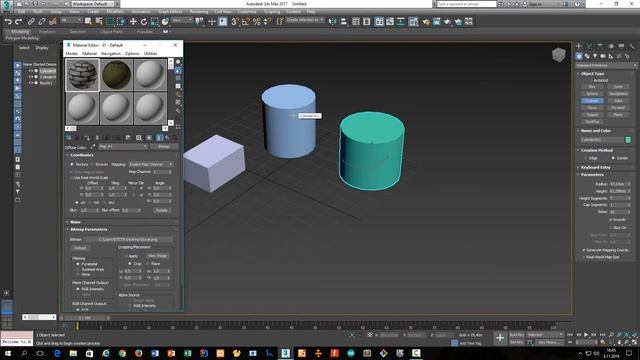
Task: Select the brick material sample sphere
Action: point(82,75)
